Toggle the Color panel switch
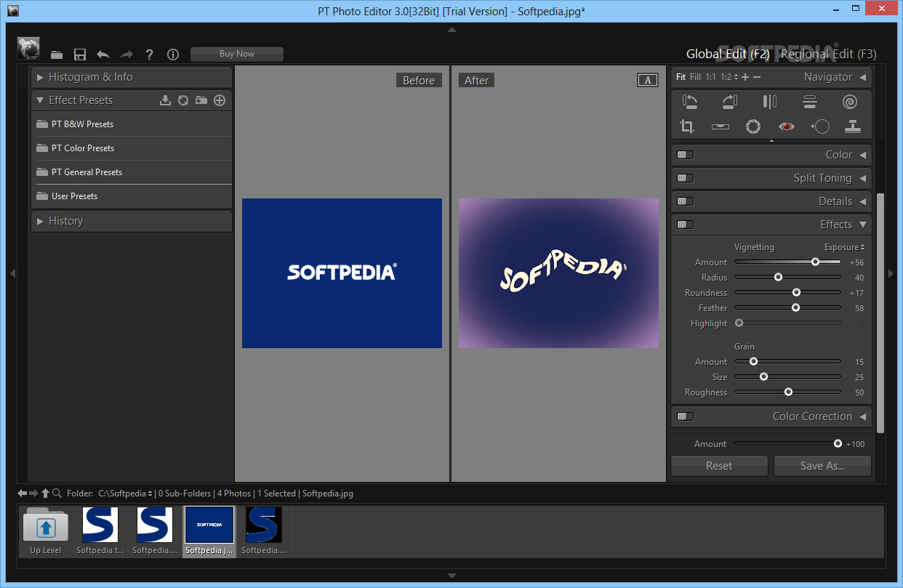 pos(686,155)
